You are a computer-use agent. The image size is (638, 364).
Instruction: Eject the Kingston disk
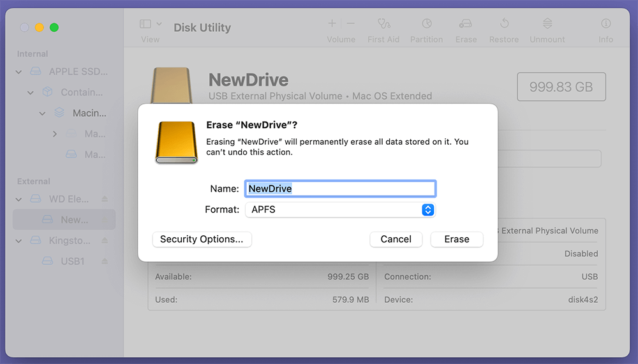(105, 240)
